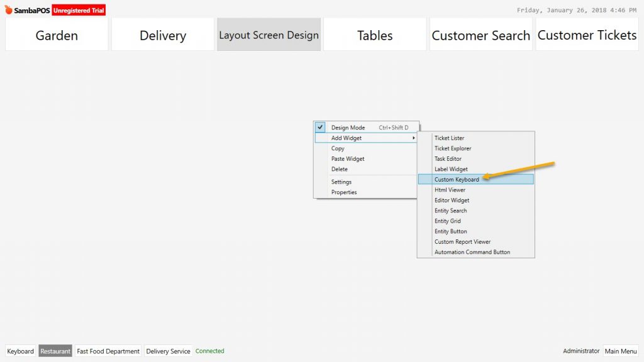
Task: Open Customer Tickets screen
Action: pyautogui.click(x=587, y=35)
